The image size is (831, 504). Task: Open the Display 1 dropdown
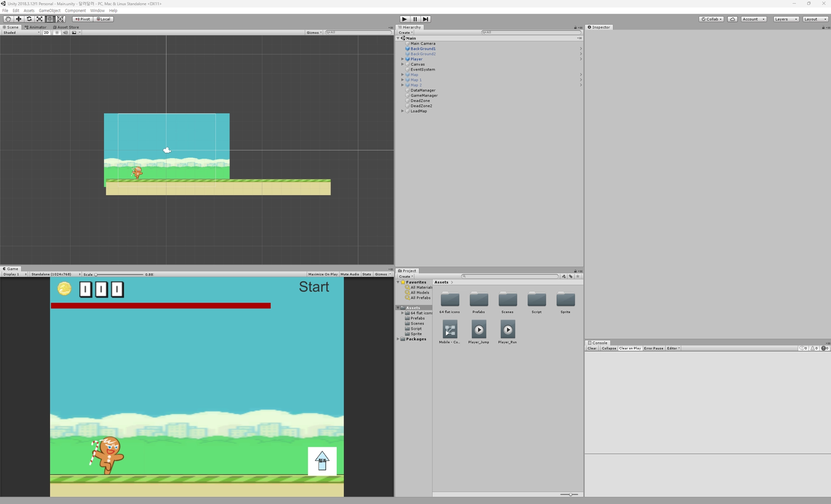[15, 275]
